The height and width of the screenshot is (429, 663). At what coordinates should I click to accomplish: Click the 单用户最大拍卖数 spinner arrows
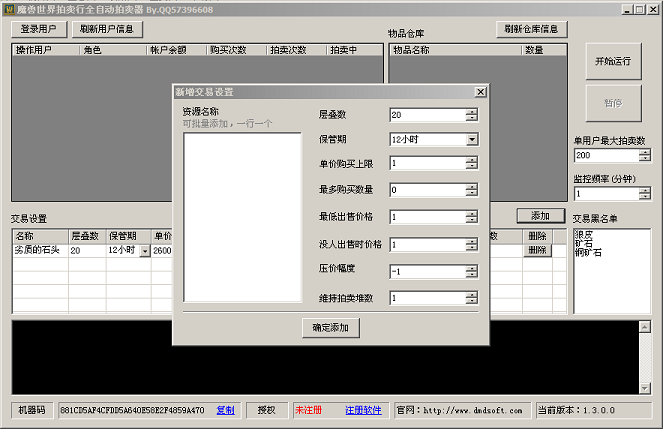pos(645,155)
